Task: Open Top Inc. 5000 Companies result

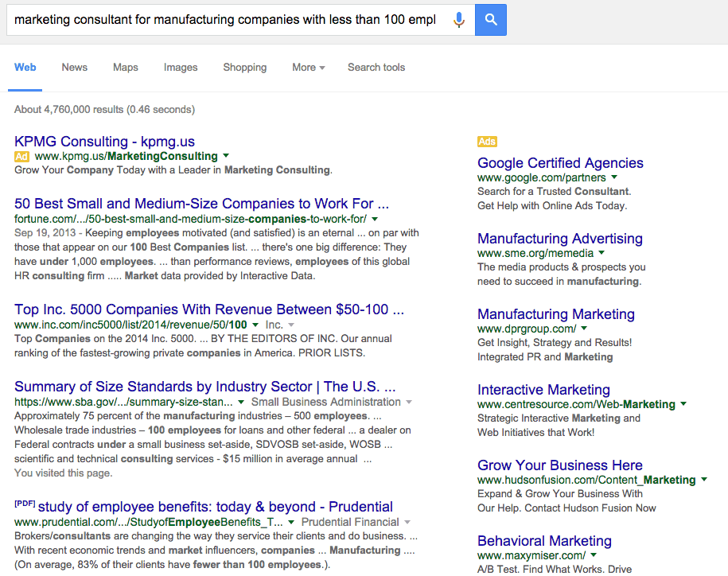Action: (x=209, y=309)
